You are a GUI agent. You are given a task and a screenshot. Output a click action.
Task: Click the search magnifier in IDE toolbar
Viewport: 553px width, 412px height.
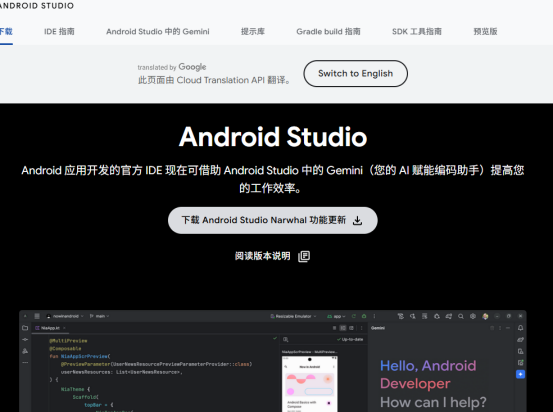point(461,316)
